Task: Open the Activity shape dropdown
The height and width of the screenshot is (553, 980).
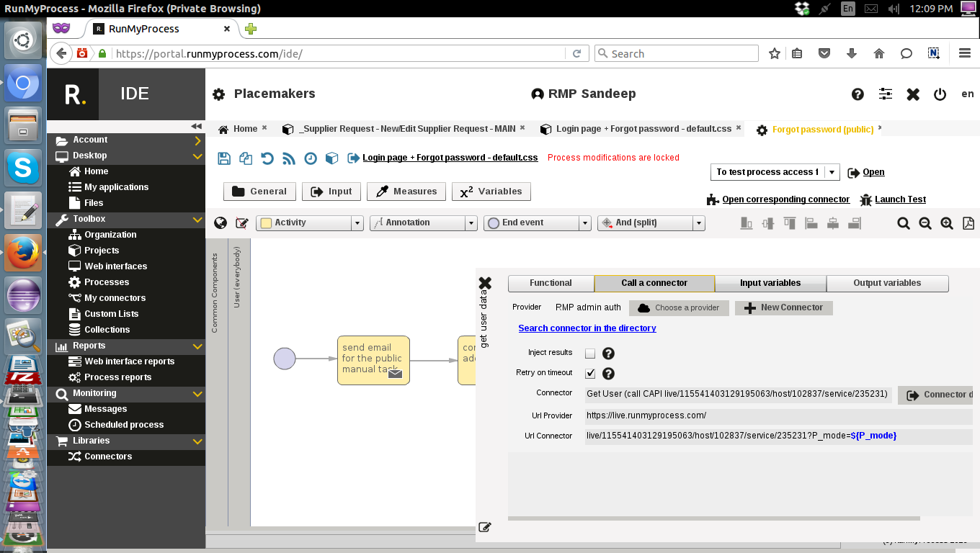Action: point(357,223)
